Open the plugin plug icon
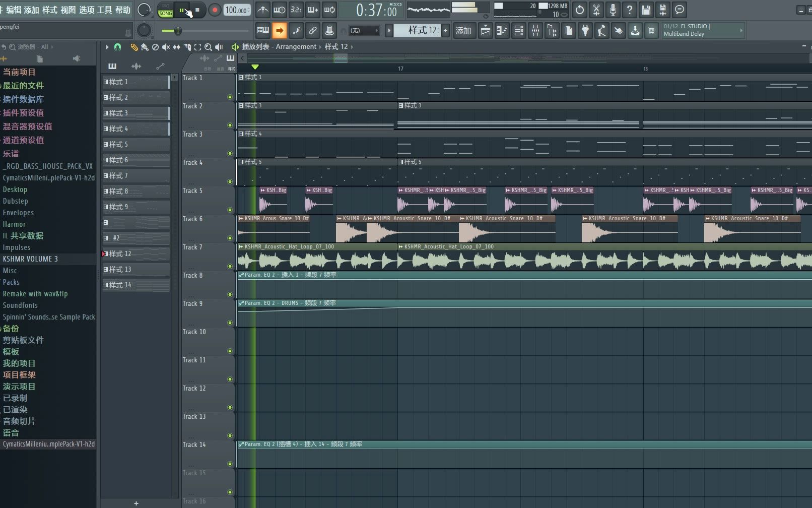The height and width of the screenshot is (508, 812). [x=585, y=31]
